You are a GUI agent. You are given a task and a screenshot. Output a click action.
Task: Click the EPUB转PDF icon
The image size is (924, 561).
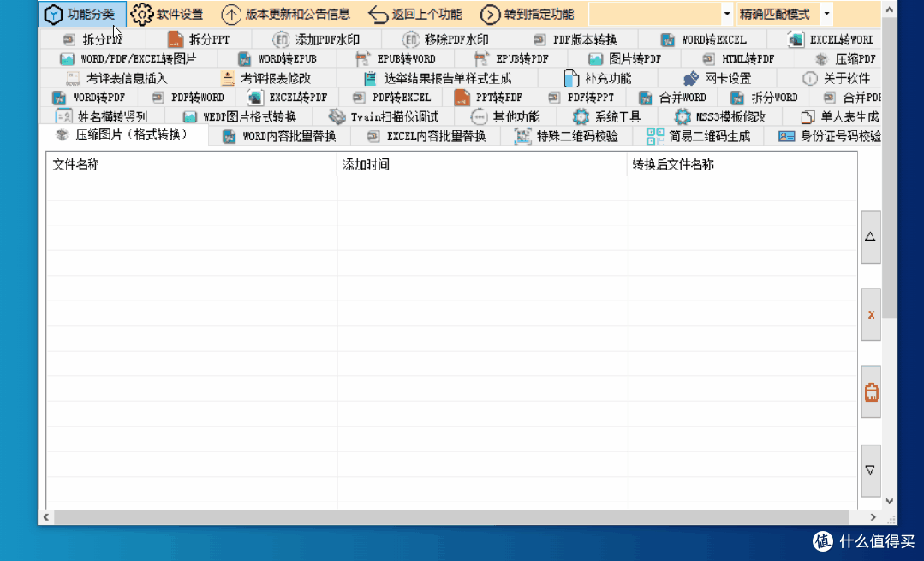pyautogui.click(x=481, y=59)
